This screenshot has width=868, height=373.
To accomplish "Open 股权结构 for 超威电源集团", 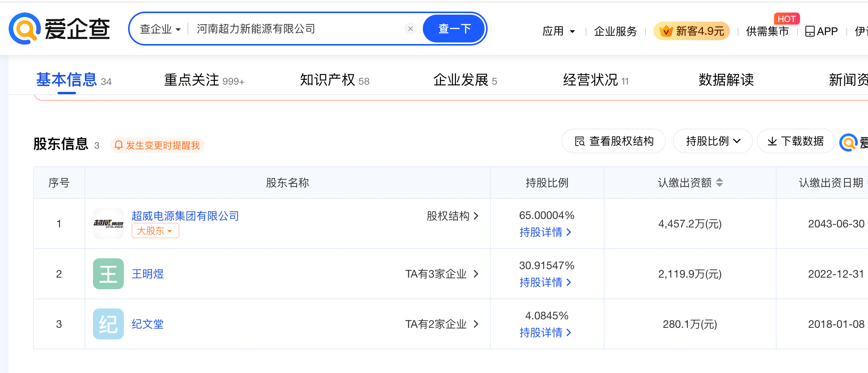I will coord(453,216).
